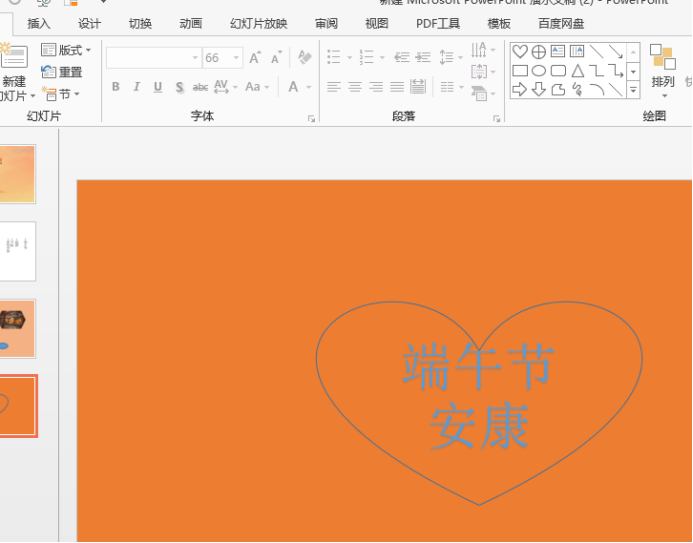Open the 插入 ribbon tab
This screenshot has width=693, height=543.
pos(38,23)
